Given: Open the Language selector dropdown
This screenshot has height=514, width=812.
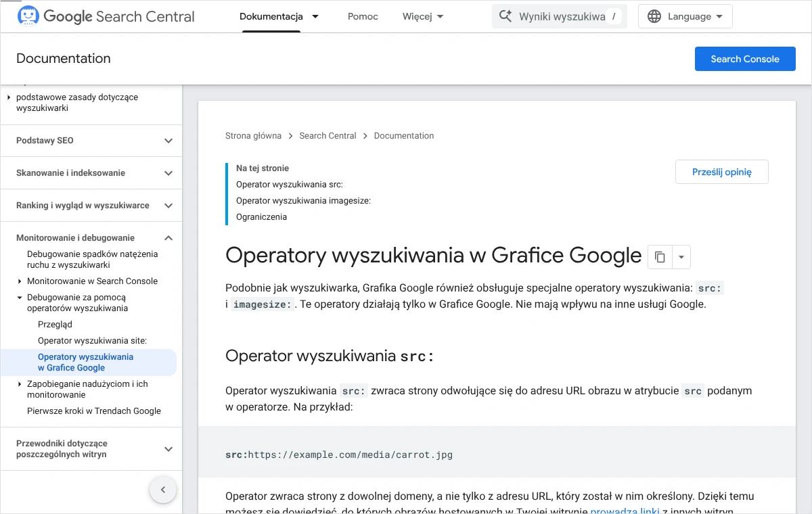Looking at the screenshot, I should pos(685,16).
